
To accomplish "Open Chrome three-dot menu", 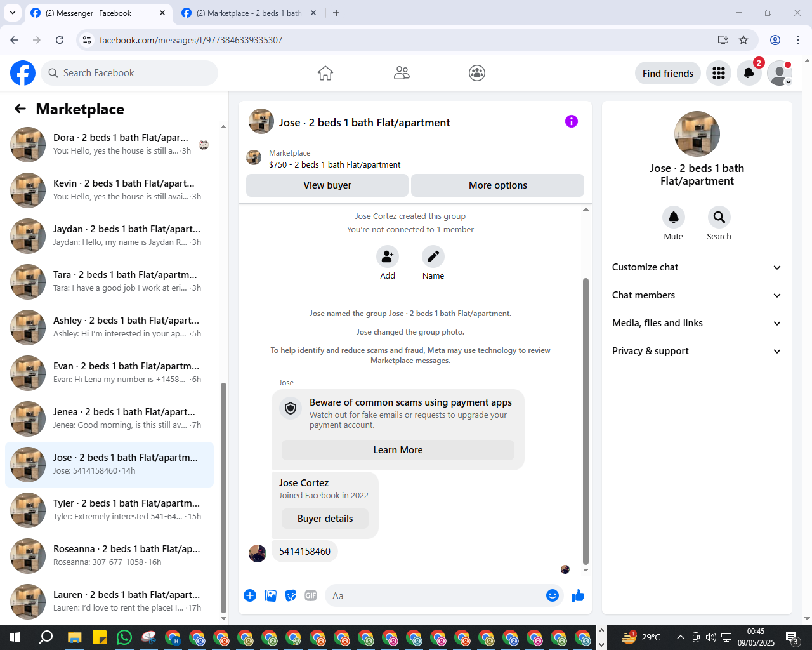I will coord(798,40).
